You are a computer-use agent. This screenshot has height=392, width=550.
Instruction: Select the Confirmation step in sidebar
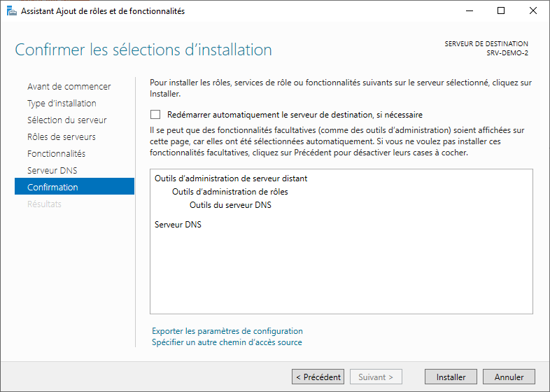tap(52, 188)
